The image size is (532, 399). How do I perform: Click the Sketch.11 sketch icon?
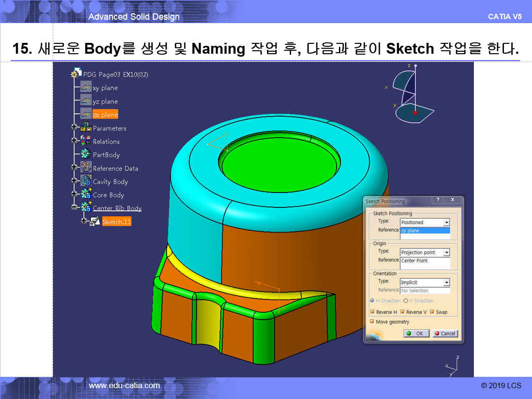(x=95, y=222)
